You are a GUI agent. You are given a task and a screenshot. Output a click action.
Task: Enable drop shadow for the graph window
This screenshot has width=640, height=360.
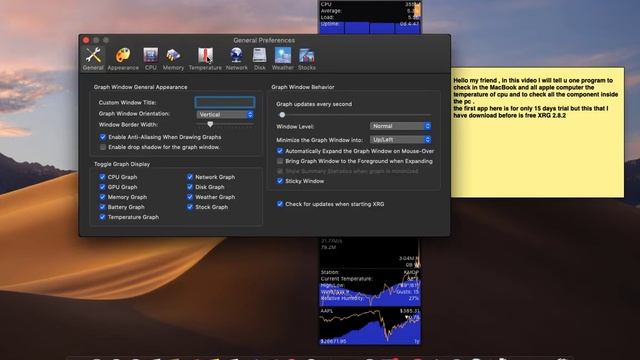click(x=103, y=147)
